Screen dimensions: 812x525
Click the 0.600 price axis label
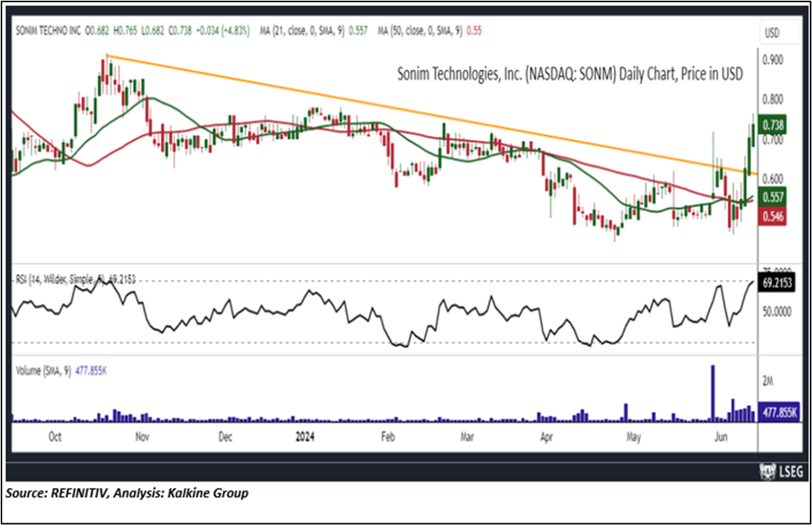pos(773,179)
